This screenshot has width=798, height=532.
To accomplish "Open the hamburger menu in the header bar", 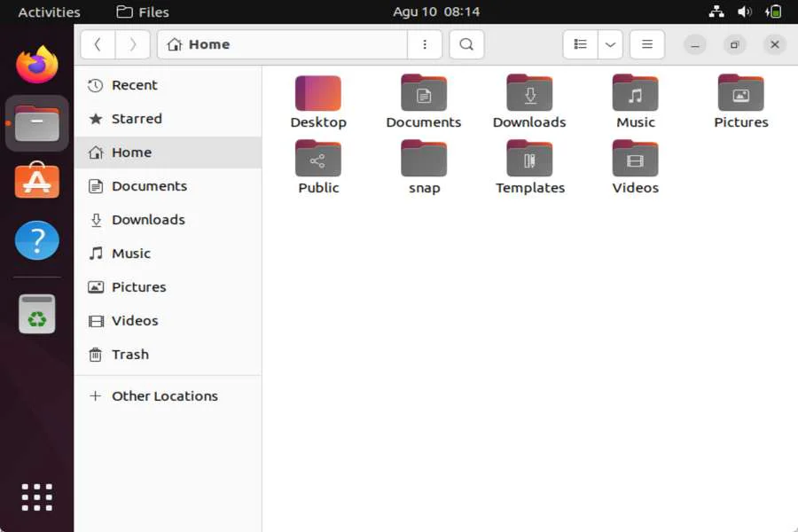I will [x=646, y=44].
